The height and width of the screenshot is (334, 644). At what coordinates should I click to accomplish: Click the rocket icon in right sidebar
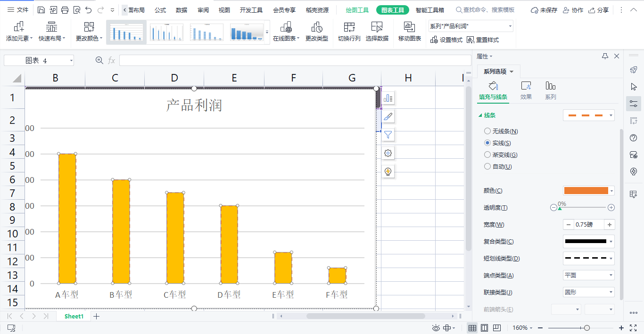click(634, 70)
